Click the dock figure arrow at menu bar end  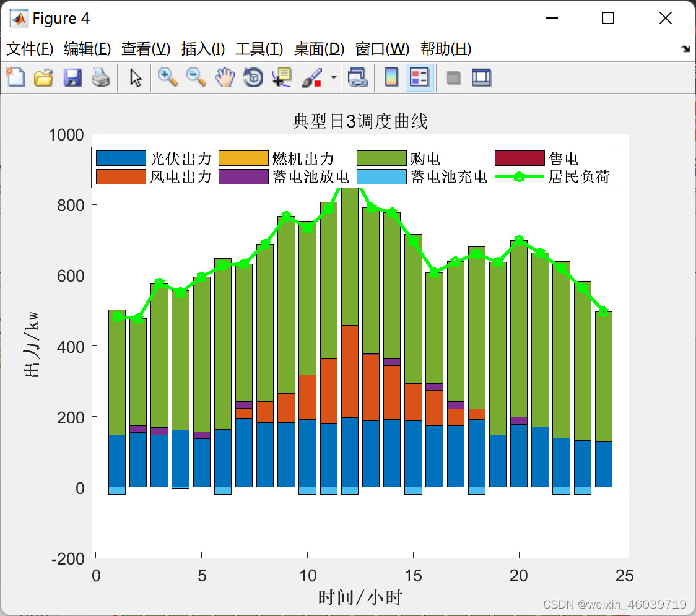click(x=686, y=49)
